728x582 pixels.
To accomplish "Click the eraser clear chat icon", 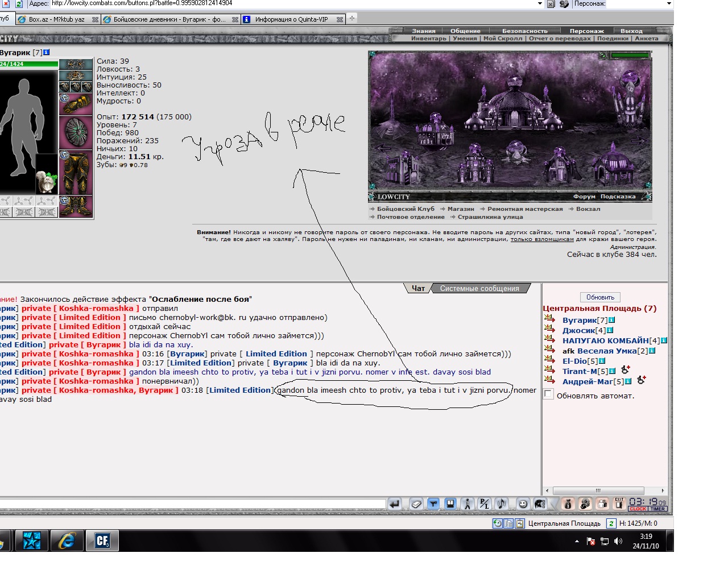I will (x=416, y=504).
